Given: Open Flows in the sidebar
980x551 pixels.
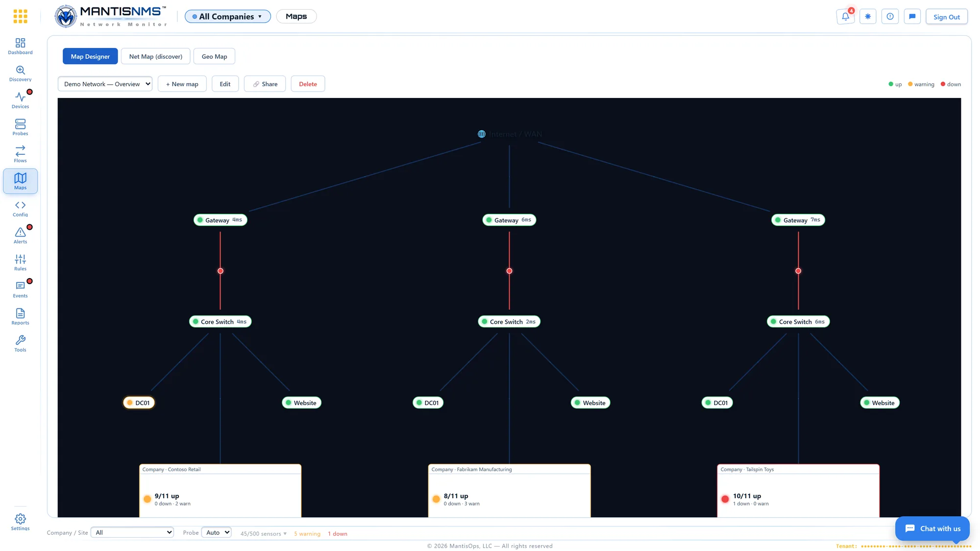Looking at the screenshot, I should tap(20, 154).
